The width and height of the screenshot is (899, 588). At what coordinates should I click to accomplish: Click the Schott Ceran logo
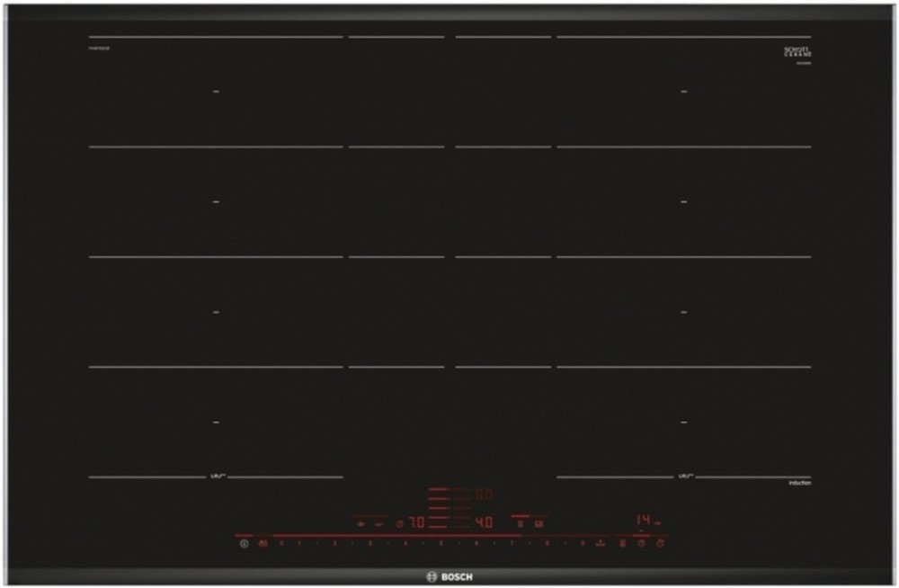[797, 52]
